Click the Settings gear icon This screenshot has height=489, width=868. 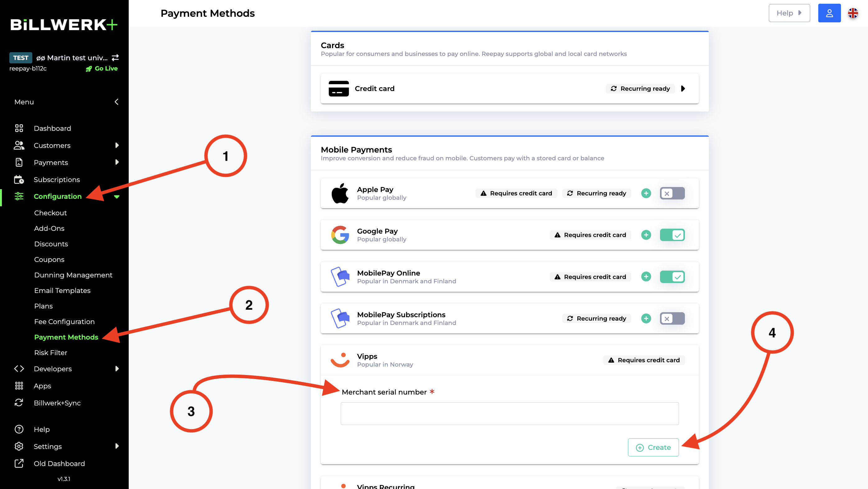click(x=19, y=446)
